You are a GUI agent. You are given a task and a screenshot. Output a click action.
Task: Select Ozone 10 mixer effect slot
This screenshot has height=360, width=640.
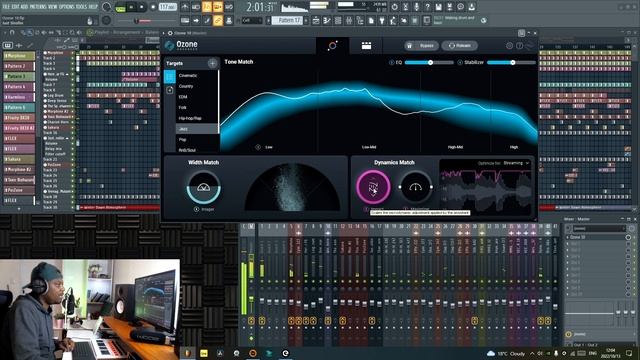pos(596,237)
